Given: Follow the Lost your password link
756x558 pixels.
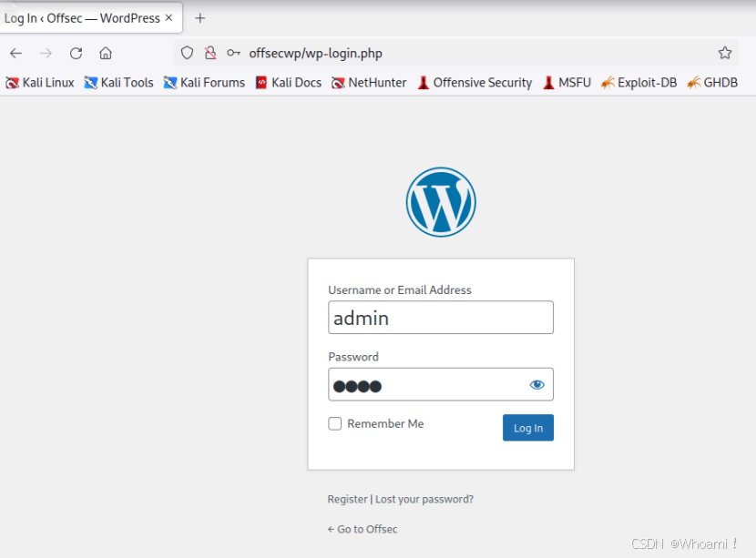Looking at the screenshot, I should (424, 499).
